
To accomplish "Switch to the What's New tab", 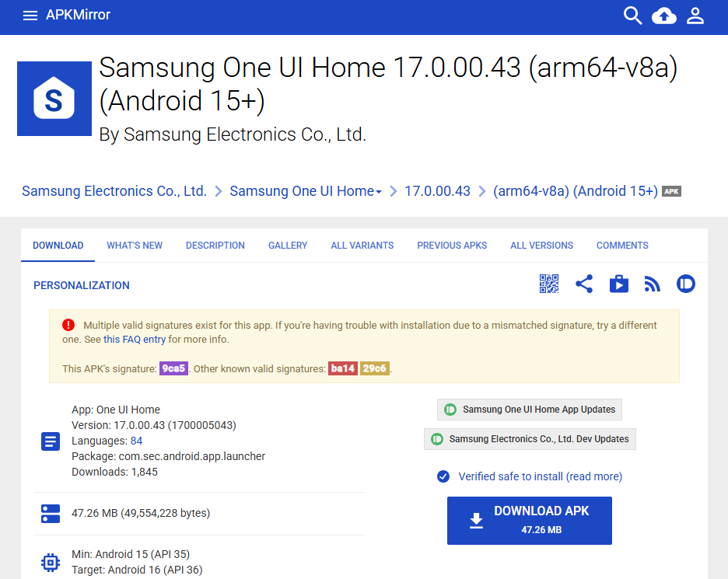I will click(135, 246).
